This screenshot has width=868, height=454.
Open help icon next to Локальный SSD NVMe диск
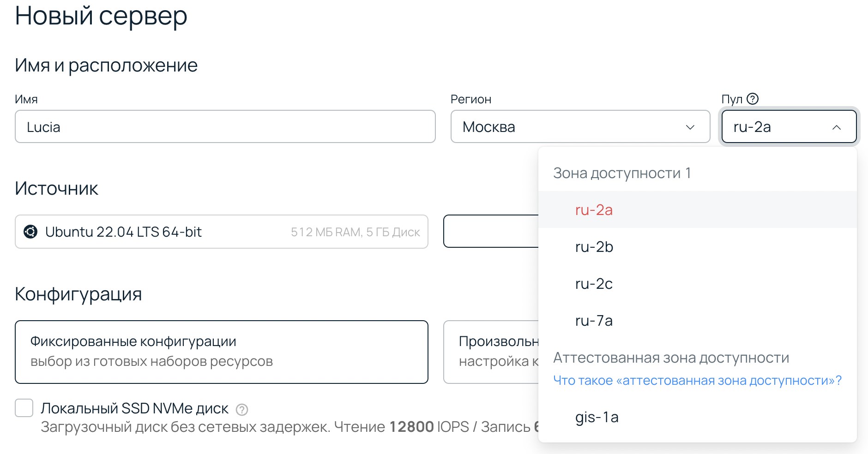click(242, 409)
